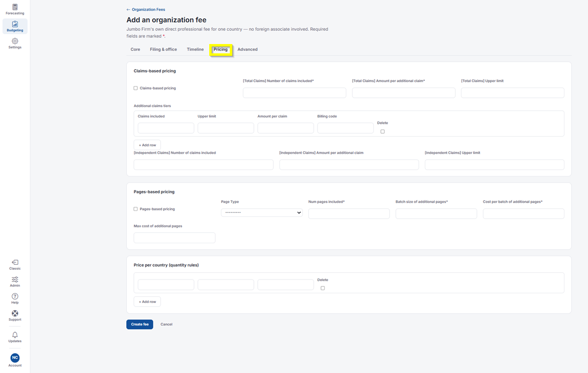Focus first Price per country input field
Image resolution: width=588 pixels, height=373 pixels.
[166, 284]
